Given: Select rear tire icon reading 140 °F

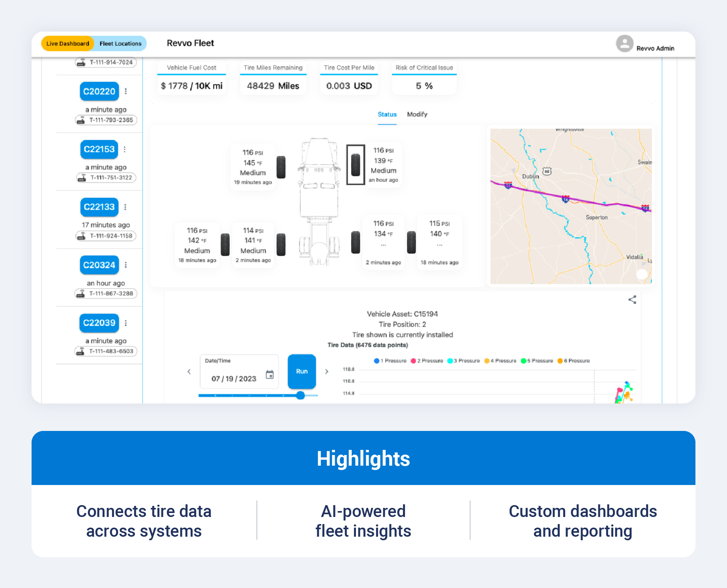Looking at the screenshot, I should tap(411, 242).
